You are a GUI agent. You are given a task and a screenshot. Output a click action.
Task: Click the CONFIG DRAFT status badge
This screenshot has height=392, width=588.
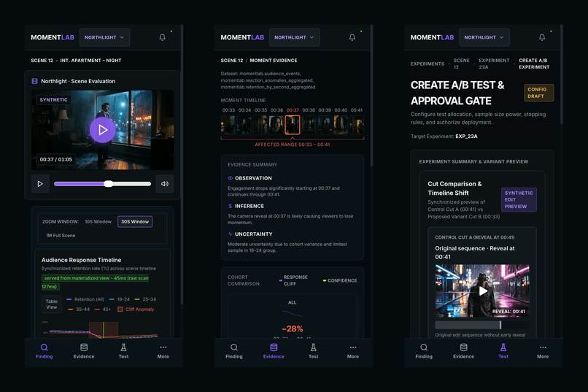point(539,93)
